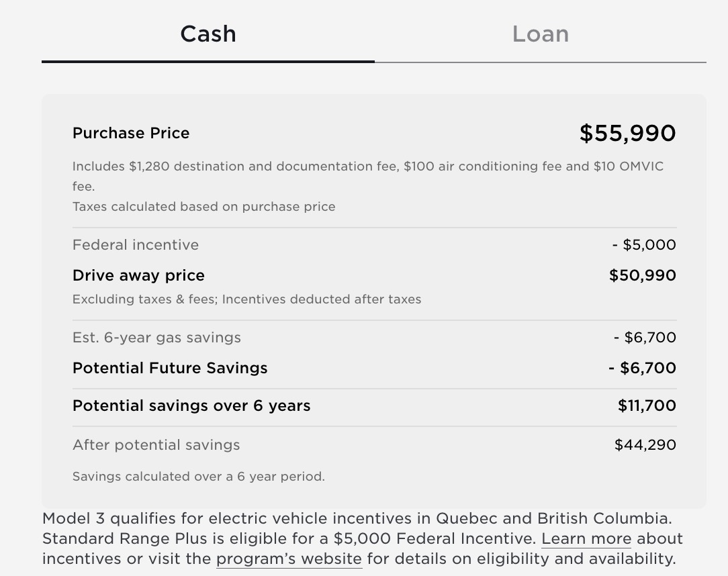The image size is (728, 576).
Task: Click the $44,290 final amount
Action: (x=645, y=445)
